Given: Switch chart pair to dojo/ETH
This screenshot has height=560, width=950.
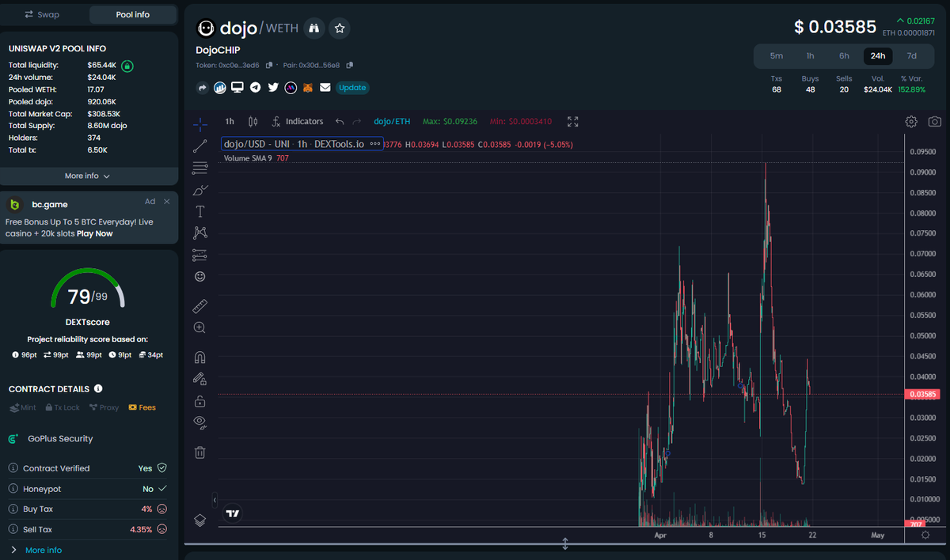Looking at the screenshot, I should (392, 122).
